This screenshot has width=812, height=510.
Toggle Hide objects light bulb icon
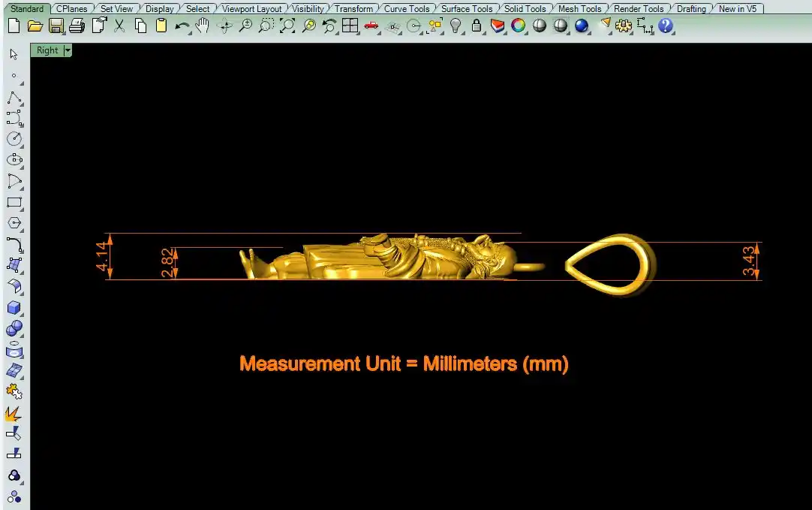[x=455, y=26]
